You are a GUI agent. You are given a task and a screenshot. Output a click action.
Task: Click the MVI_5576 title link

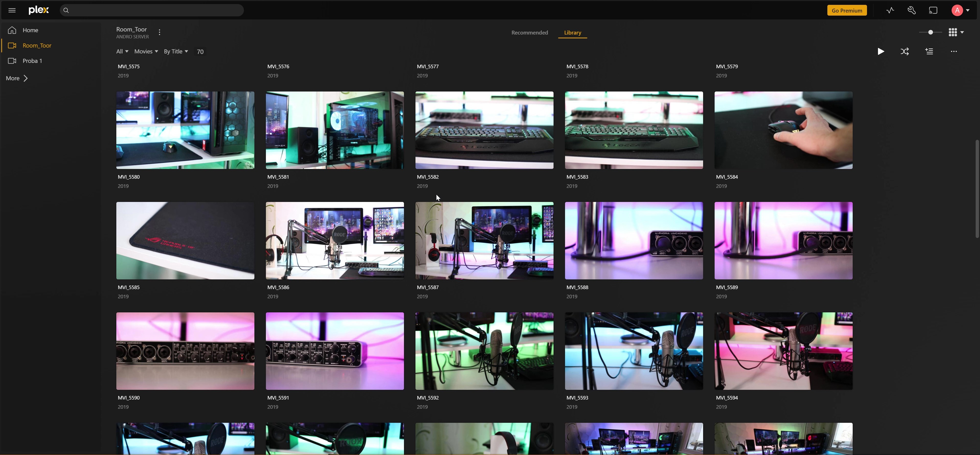click(278, 66)
